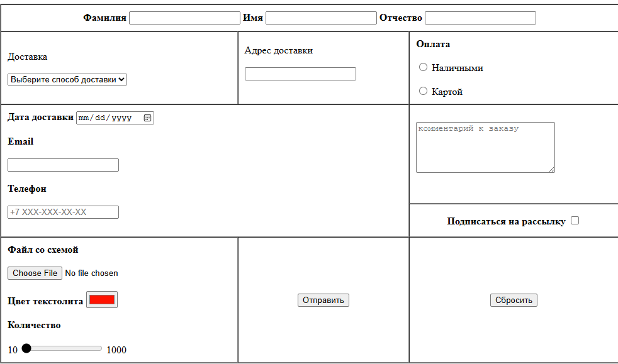
Task: Click the Картой label text
Action: (447, 92)
